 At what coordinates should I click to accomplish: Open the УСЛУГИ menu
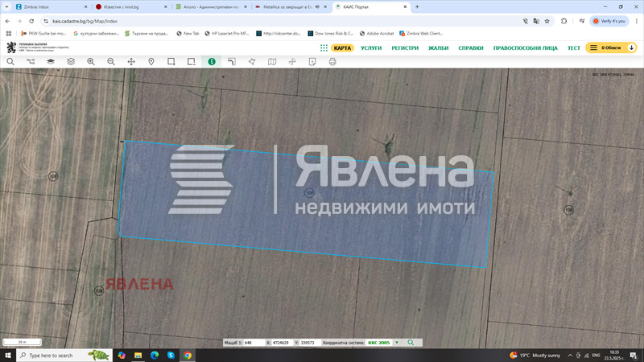[x=371, y=48]
